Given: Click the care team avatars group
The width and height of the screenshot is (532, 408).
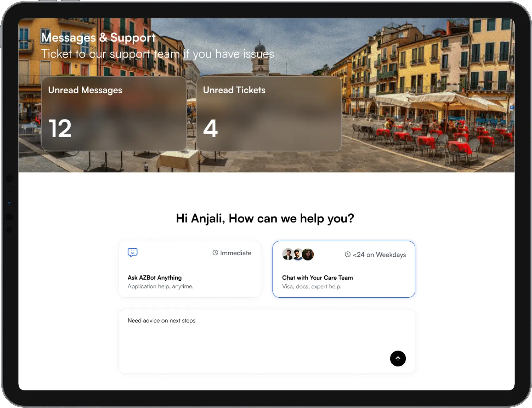Looking at the screenshot, I should coord(298,254).
